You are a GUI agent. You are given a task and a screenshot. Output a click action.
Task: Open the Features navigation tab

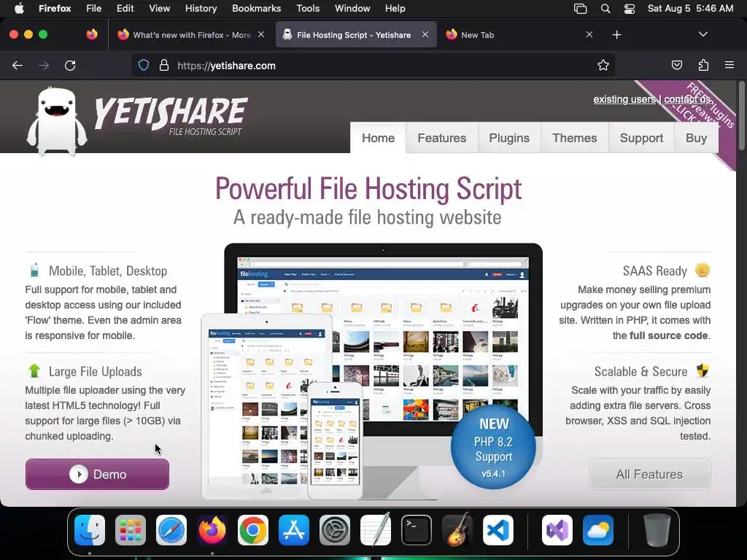441,138
